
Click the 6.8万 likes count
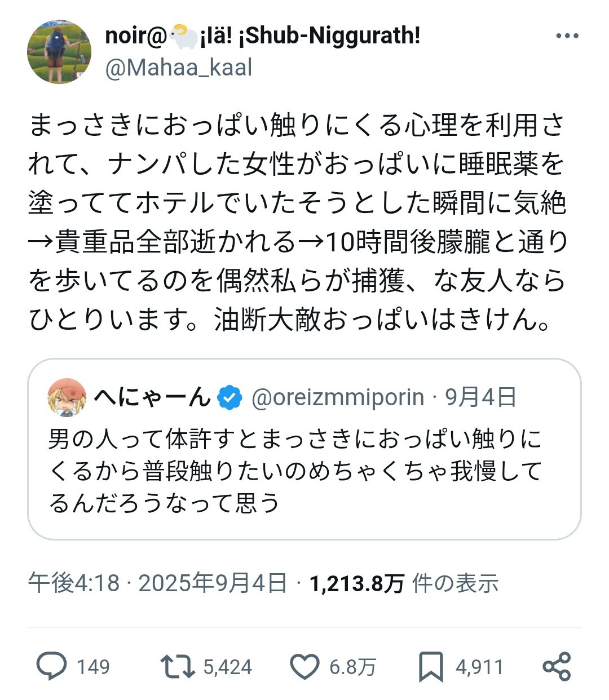pyautogui.click(x=352, y=667)
